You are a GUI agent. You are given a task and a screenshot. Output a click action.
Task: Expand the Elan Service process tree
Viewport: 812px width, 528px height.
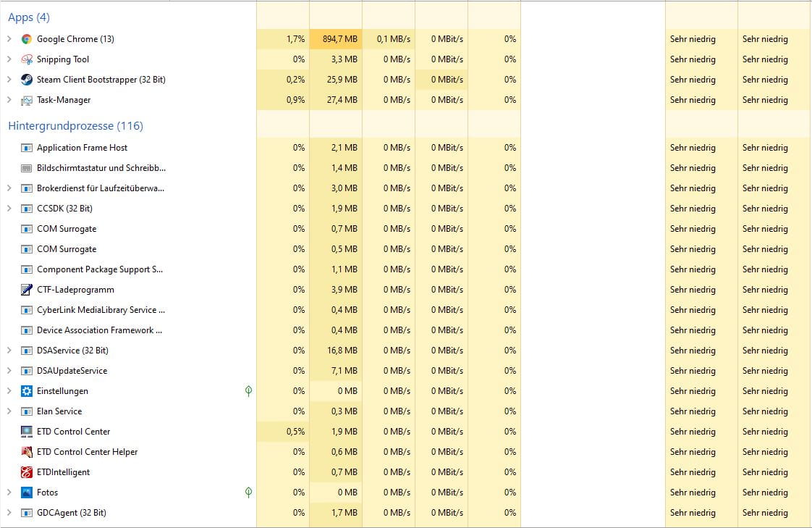pyautogui.click(x=9, y=411)
